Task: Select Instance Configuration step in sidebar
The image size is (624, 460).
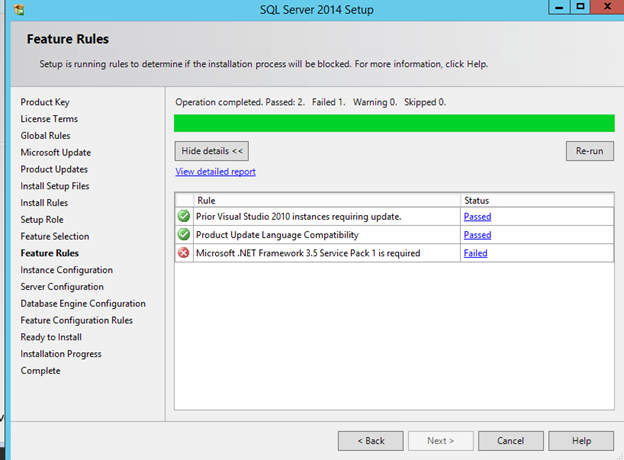Action: pos(66,270)
